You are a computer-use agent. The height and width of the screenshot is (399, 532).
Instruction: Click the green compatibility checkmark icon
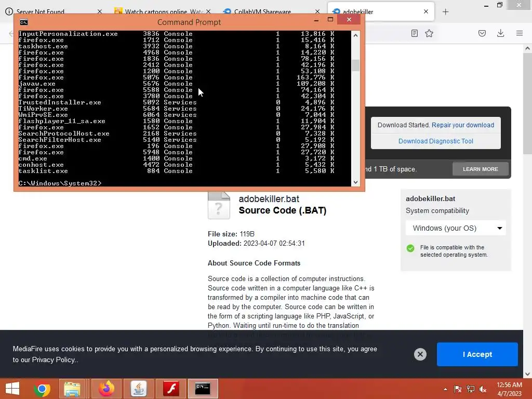click(x=410, y=248)
